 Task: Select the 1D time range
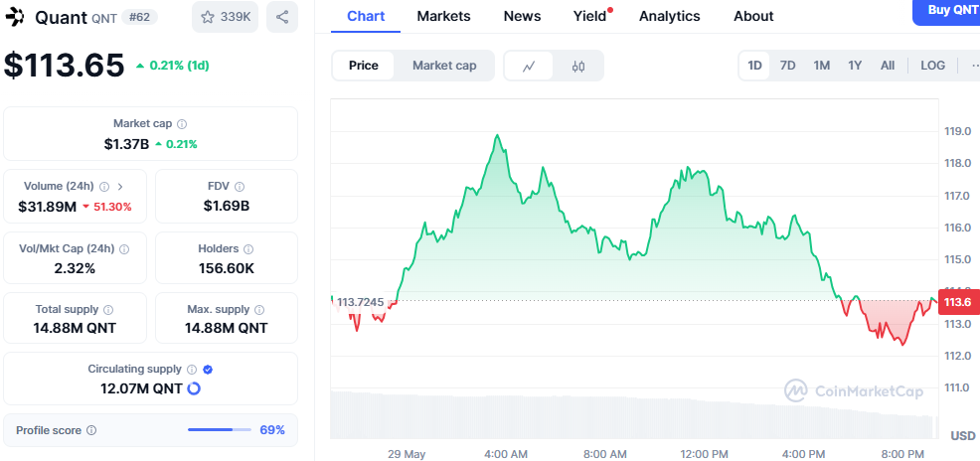(755, 66)
